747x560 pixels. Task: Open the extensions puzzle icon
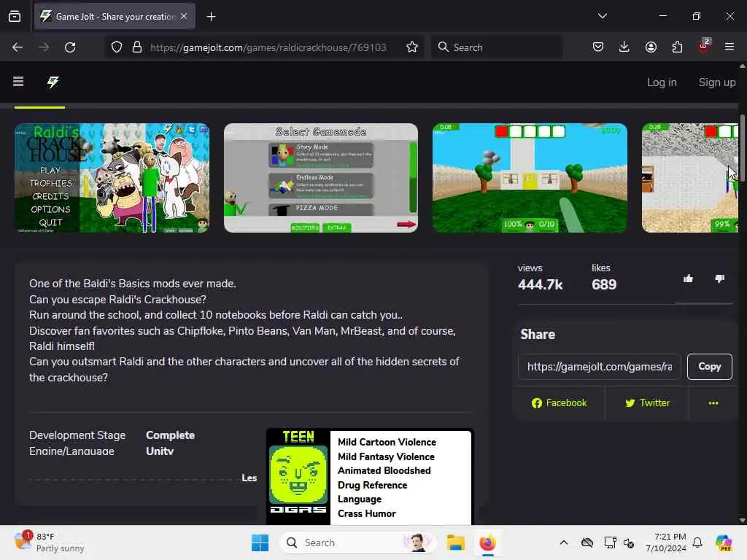[677, 47]
